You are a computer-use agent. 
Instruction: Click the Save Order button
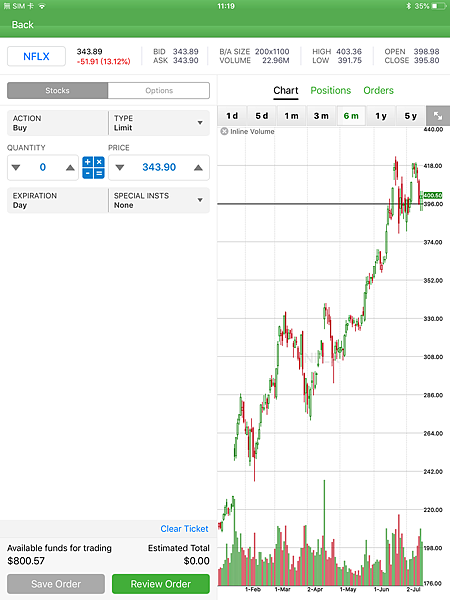coord(56,584)
